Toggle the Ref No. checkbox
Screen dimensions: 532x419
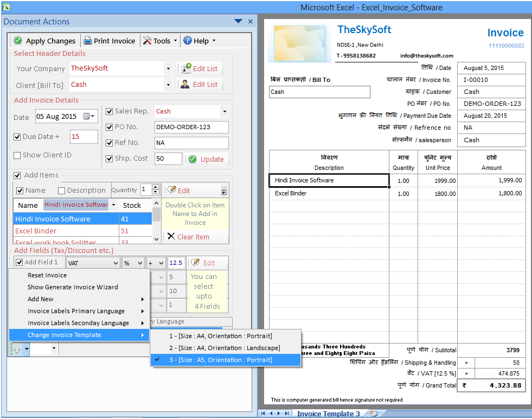point(109,143)
